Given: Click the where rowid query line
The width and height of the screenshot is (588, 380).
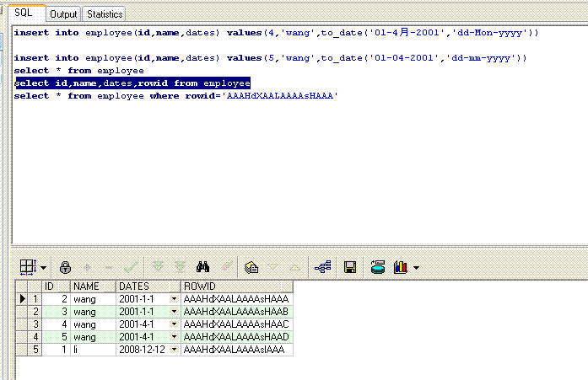Looking at the screenshot, I should pyautogui.click(x=175, y=96).
